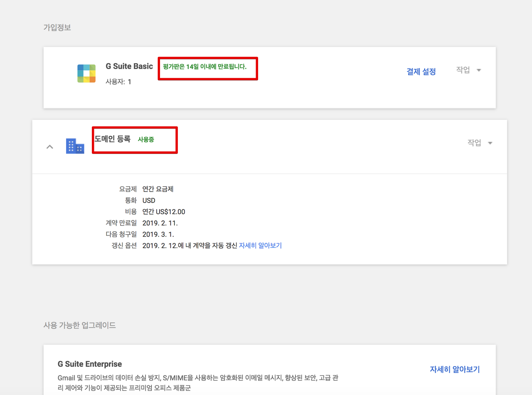Click the USD currency value
Screen dimensions: 532x395
tap(149, 200)
